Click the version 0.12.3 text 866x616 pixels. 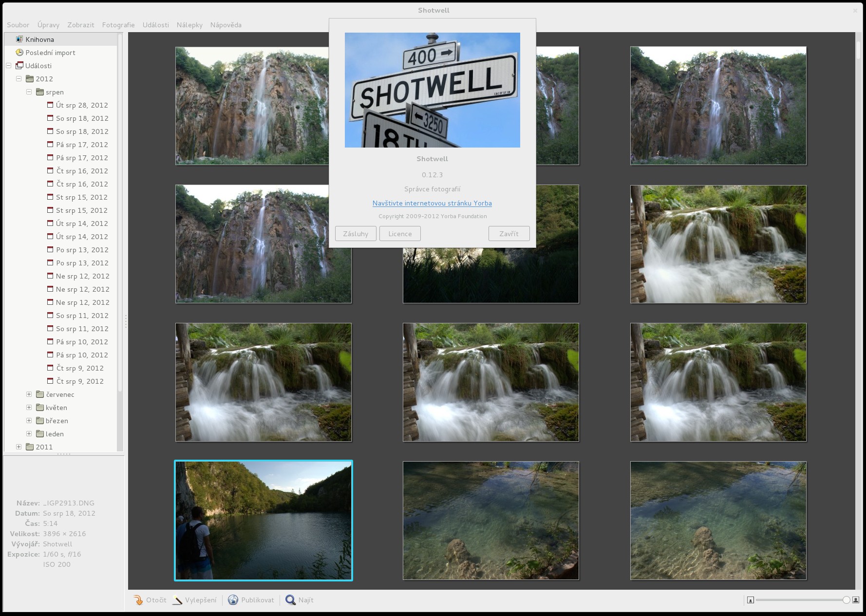pos(432,175)
